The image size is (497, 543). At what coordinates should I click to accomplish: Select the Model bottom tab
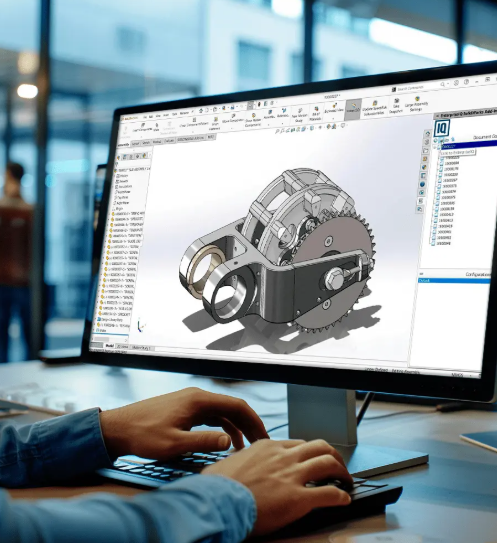pyautogui.click(x=109, y=346)
